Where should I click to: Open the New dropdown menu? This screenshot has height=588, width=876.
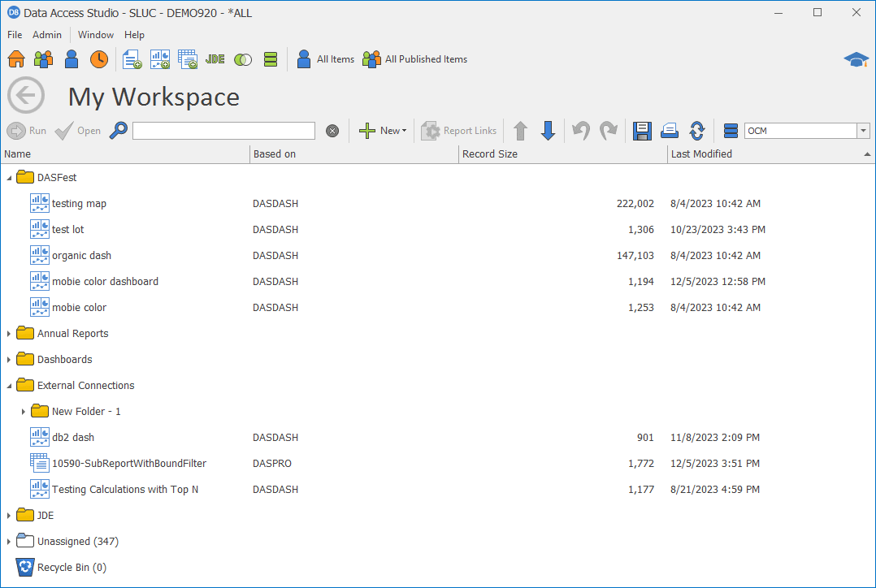(383, 131)
